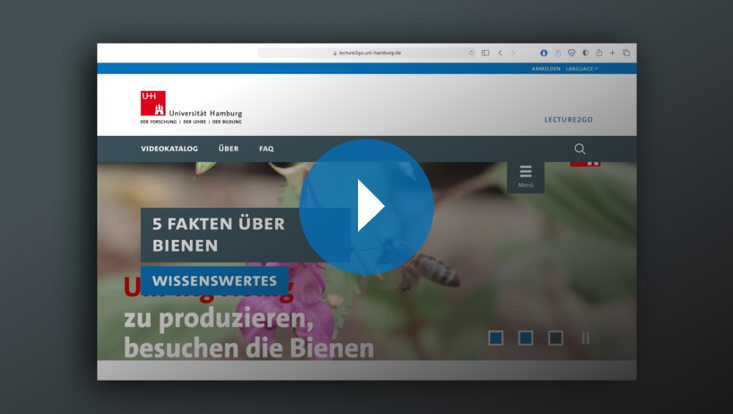Open a new tab with the plus icon

pos(613,53)
